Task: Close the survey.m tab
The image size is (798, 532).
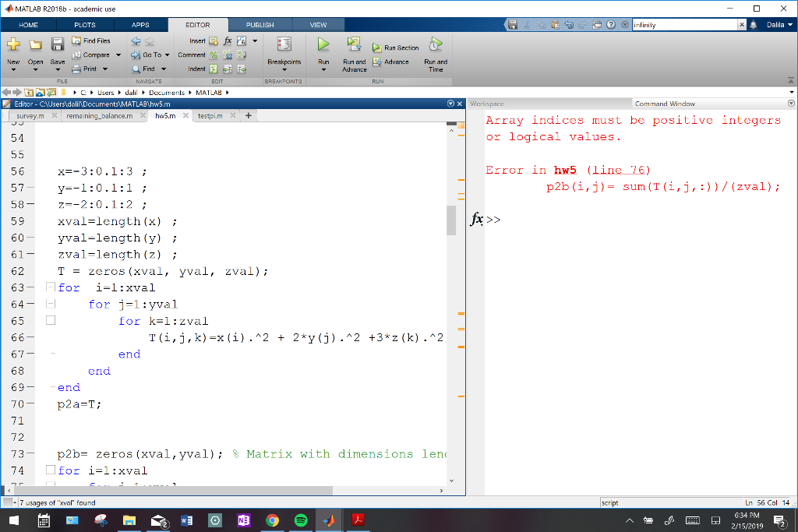Action: [x=53, y=115]
